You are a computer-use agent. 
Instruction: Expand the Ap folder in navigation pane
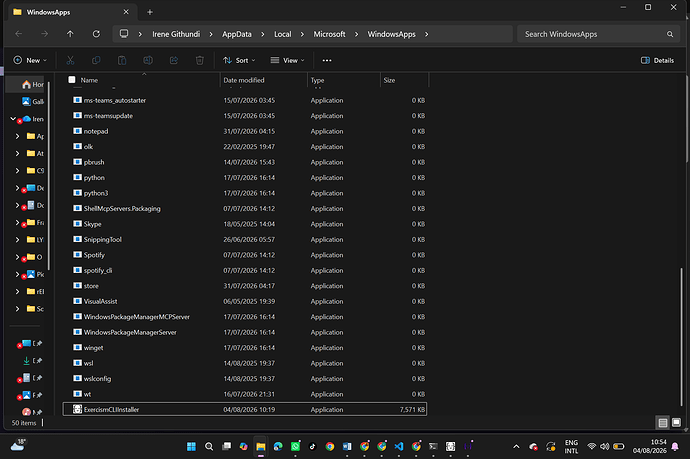tap(17, 136)
